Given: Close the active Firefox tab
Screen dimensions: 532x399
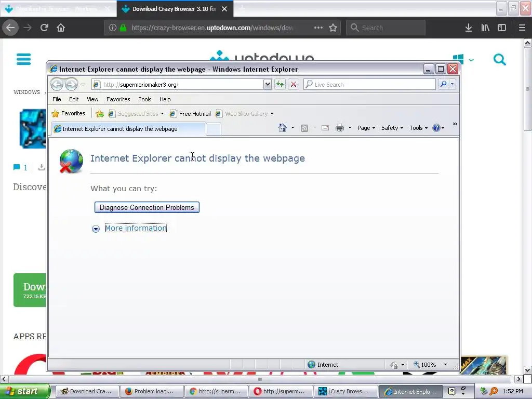Looking at the screenshot, I should [x=224, y=9].
